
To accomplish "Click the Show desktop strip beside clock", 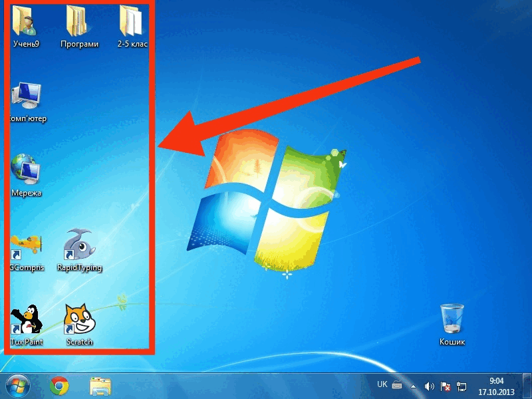I will coord(526,386).
